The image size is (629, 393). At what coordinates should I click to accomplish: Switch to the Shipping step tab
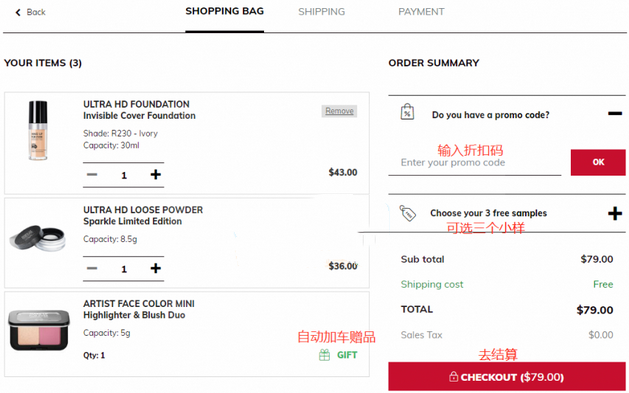(x=321, y=12)
